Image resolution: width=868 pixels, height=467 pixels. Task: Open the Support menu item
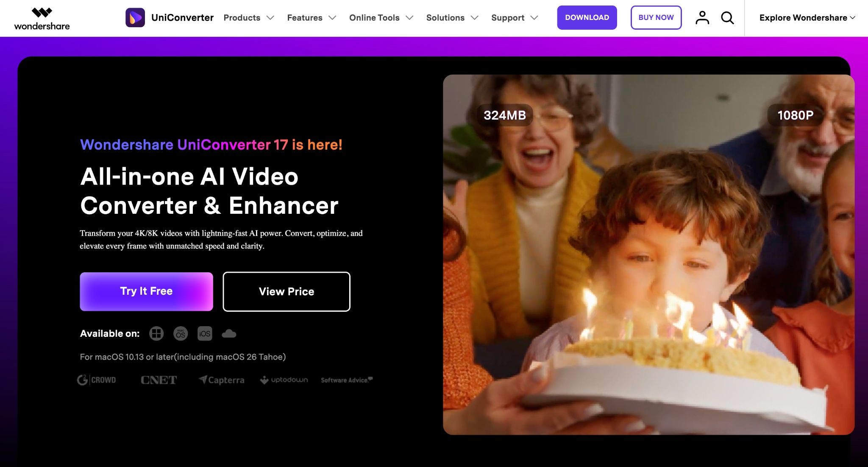pos(508,18)
